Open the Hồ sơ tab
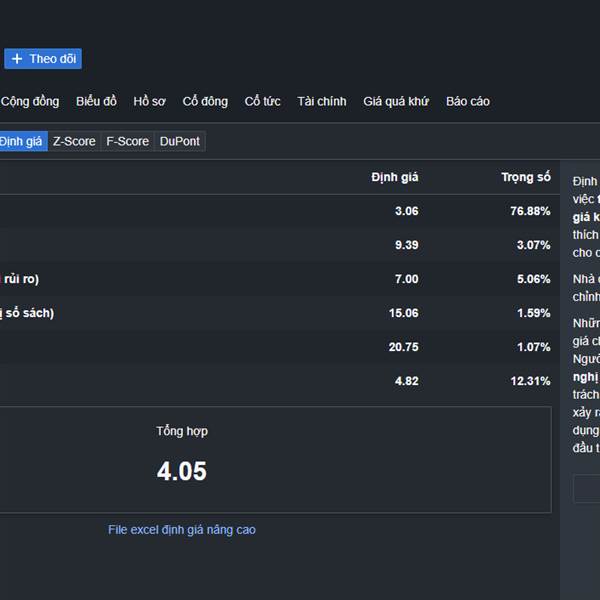The image size is (600, 600). coord(149,101)
